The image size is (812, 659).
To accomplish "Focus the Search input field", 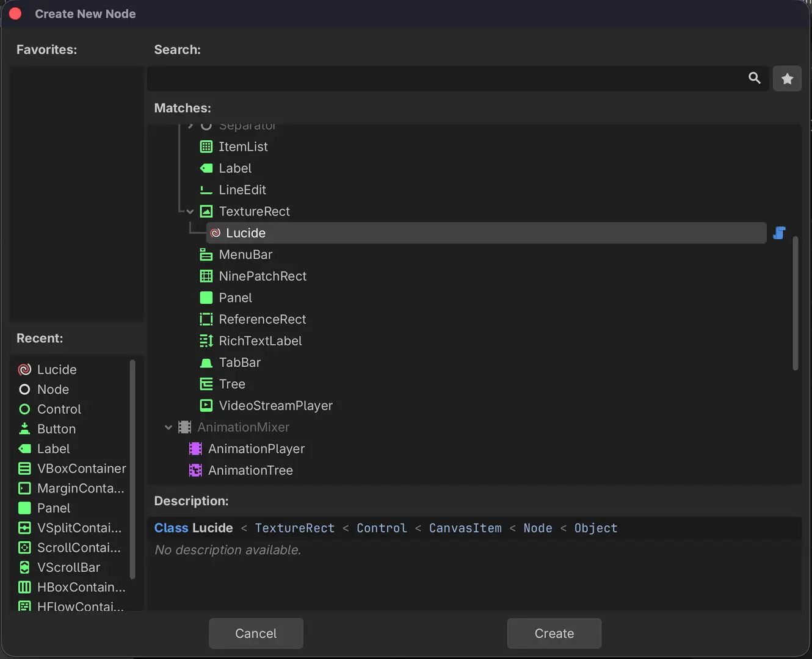I will [446, 79].
